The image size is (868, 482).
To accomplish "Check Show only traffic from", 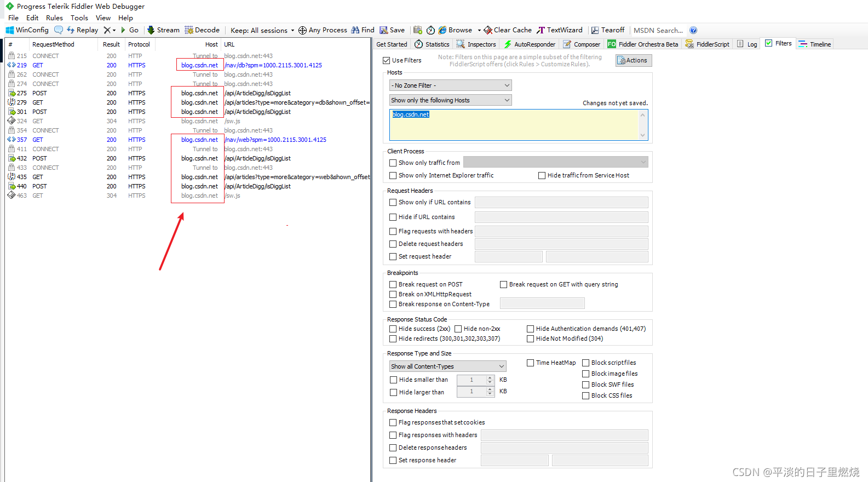I will [x=393, y=163].
